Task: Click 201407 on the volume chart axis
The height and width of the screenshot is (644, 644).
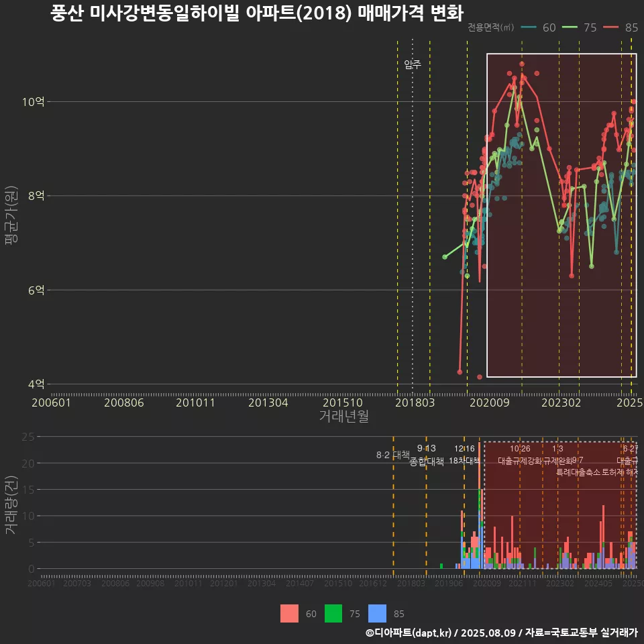Action: [300, 583]
